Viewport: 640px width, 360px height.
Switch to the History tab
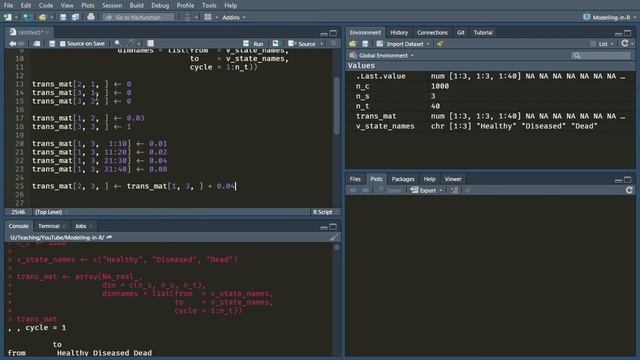(399, 32)
